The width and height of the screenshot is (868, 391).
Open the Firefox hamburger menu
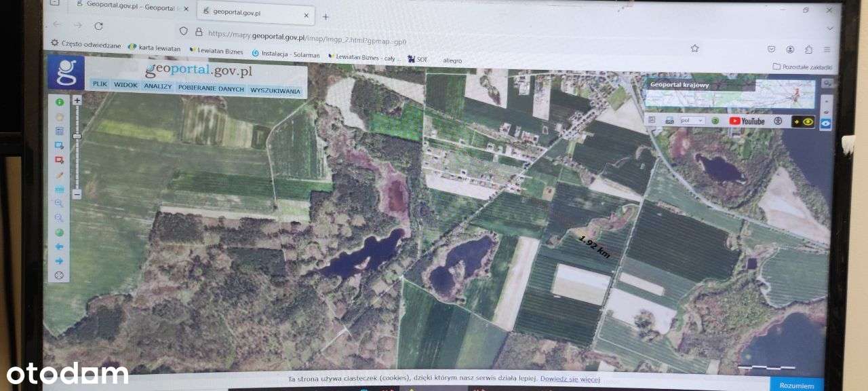(x=827, y=49)
